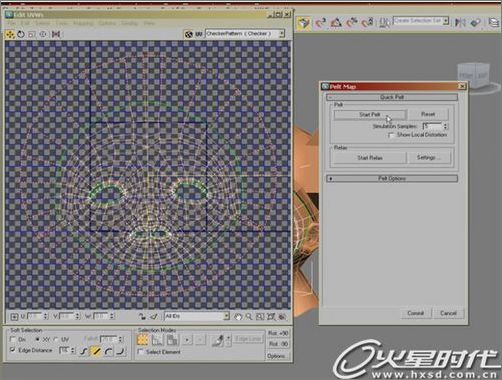Enable Show Local Distortion checkbox

click(391, 135)
